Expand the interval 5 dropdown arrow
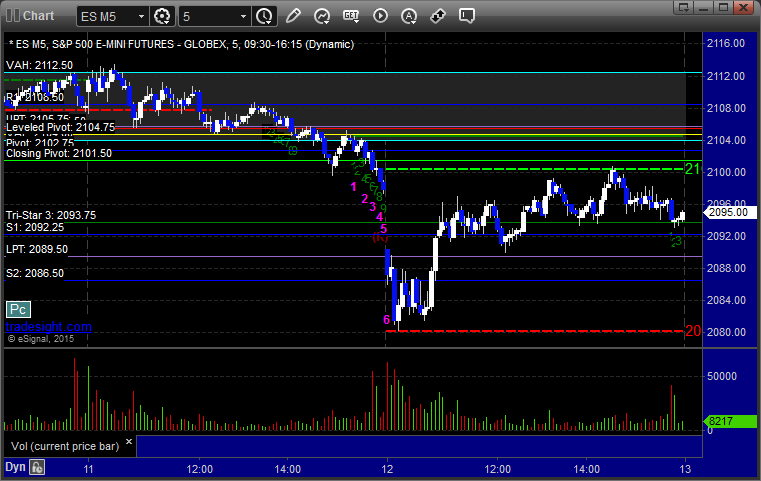The width and height of the screenshot is (761, 481). [244, 17]
